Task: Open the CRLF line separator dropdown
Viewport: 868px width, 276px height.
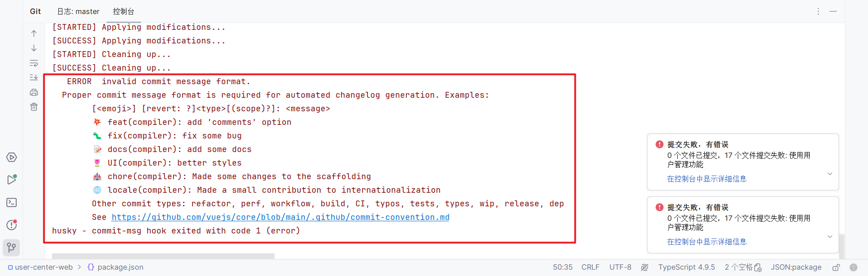Action: pyautogui.click(x=590, y=267)
